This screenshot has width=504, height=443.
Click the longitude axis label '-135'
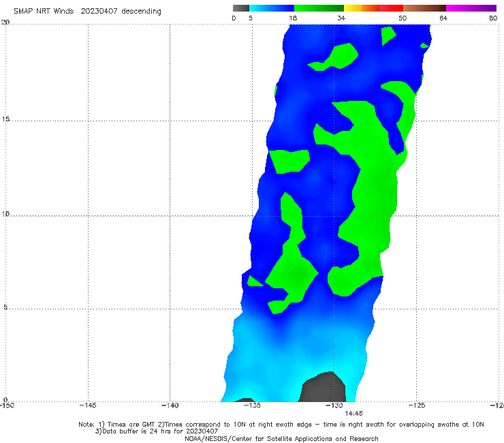[x=252, y=406]
